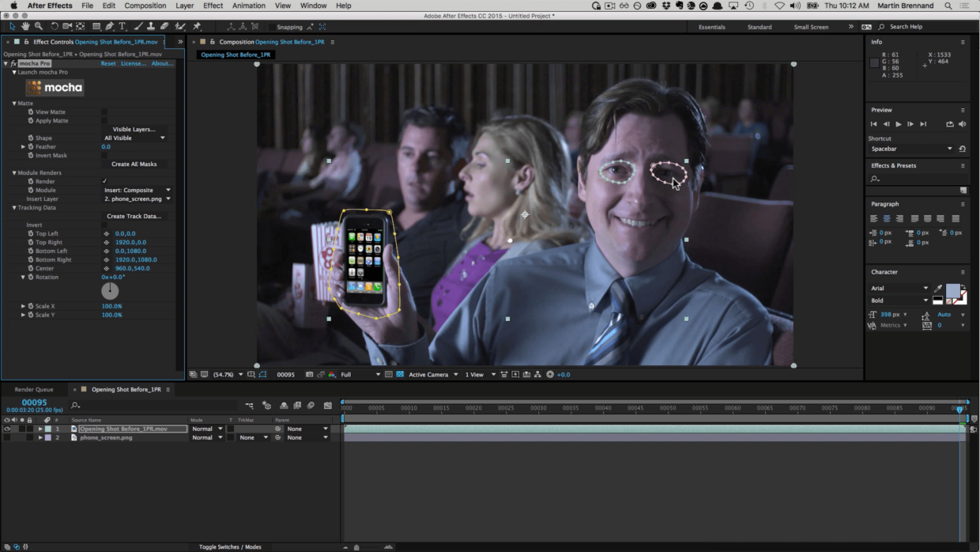
Task: Toggle the Invert checkbox under Tracking Data
Action: 104,225
